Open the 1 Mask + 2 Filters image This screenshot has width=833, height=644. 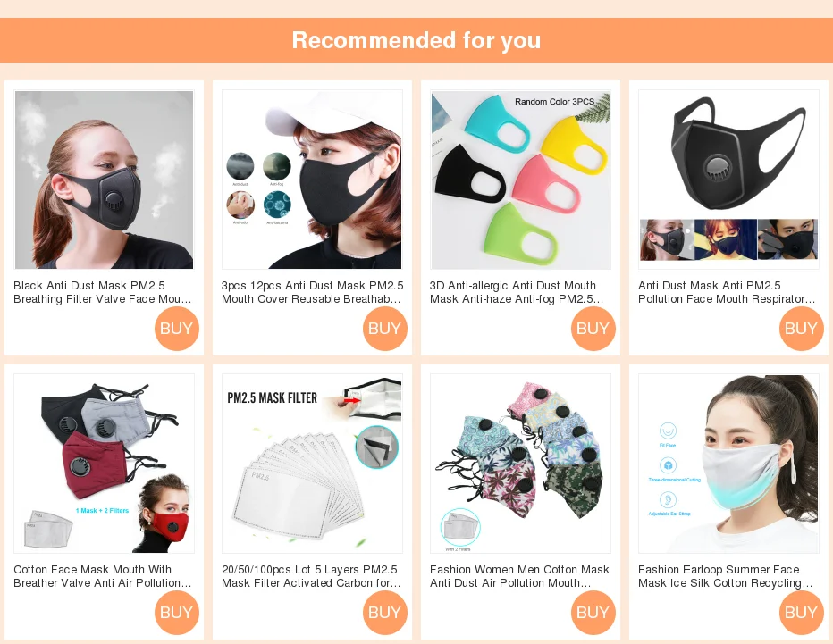click(104, 464)
